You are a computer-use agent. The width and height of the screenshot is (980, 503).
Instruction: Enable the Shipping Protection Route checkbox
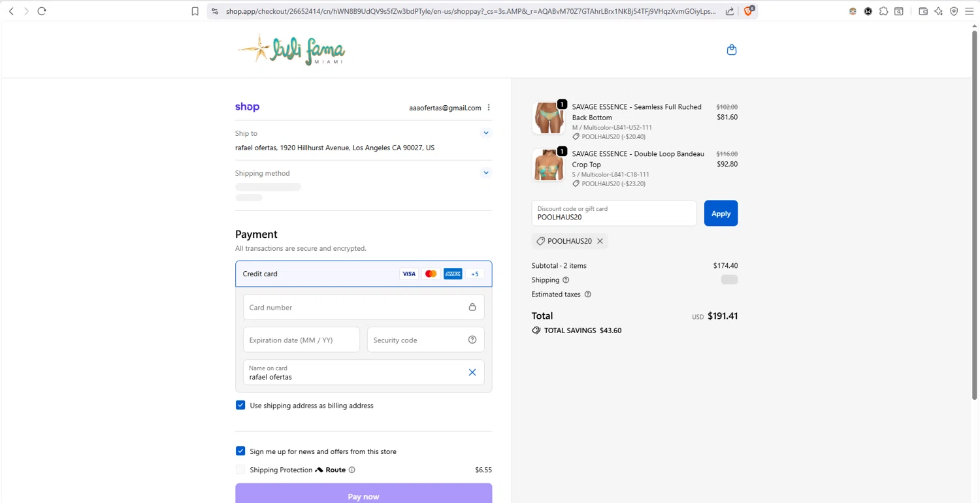240,470
